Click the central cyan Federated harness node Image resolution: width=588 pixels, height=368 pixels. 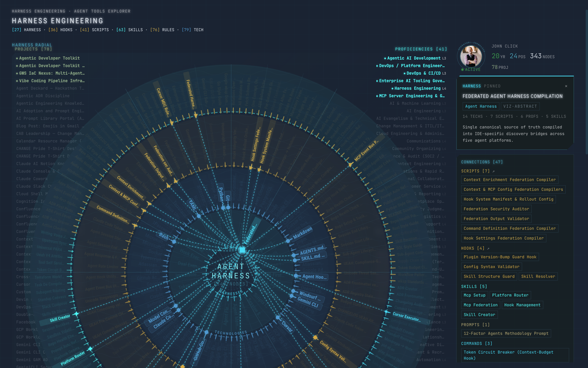pos(242,250)
